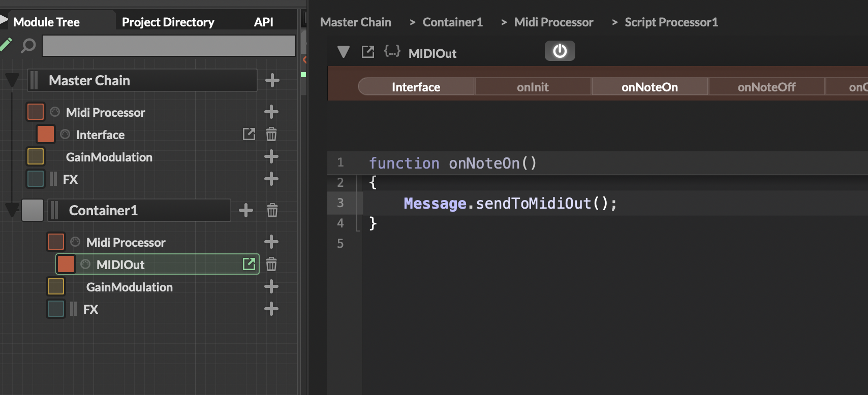
Task: Select first Midi Processor row label
Action: (x=106, y=112)
